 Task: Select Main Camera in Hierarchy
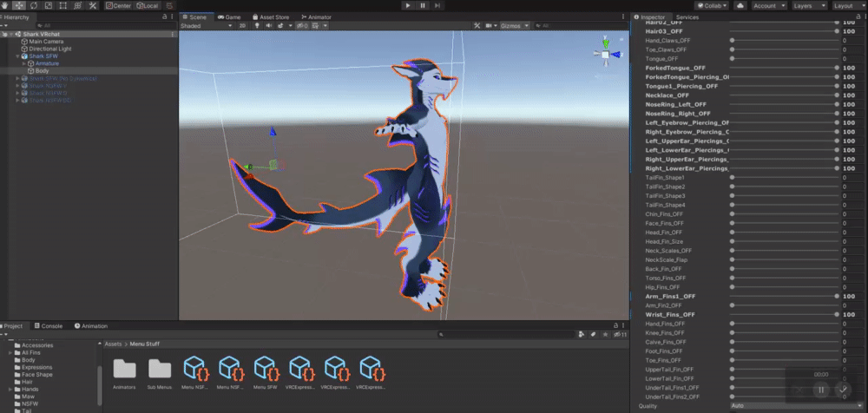(46, 42)
